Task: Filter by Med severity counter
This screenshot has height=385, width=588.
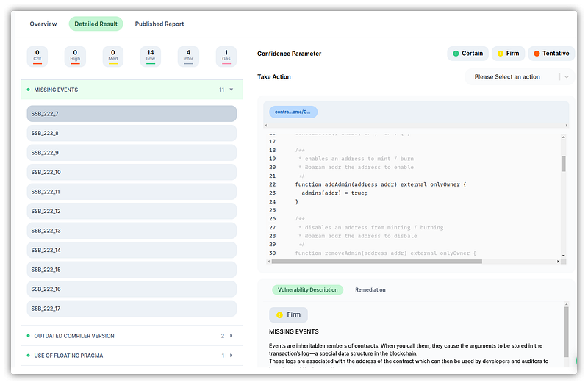Action: click(112, 56)
